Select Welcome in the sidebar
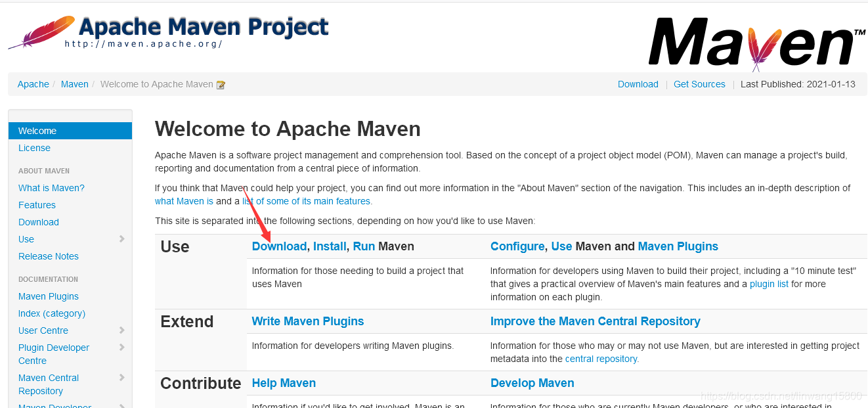This screenshot has width=868, height=408. [x=70, y=131]
